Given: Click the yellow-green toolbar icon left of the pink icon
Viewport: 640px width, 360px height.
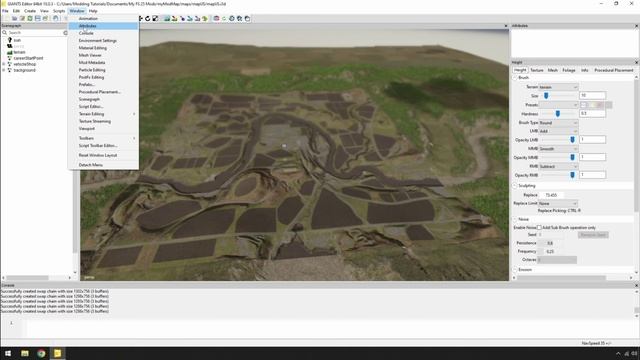Looking at the screenshot, I should click(205, 18).
